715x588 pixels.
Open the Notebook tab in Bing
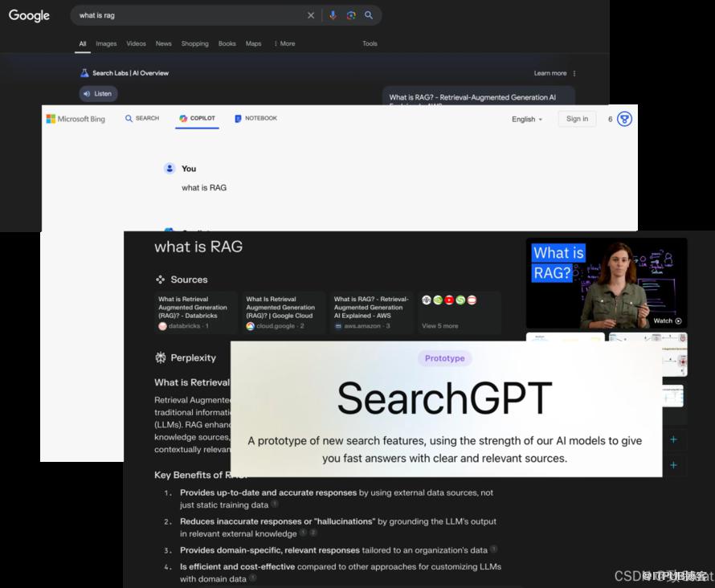tap(255, 119)
